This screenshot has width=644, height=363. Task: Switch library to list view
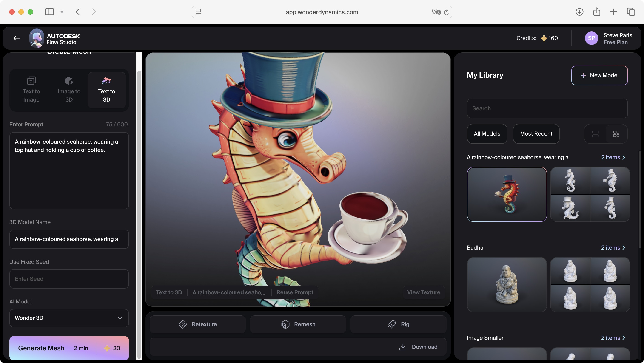point(596,134)
